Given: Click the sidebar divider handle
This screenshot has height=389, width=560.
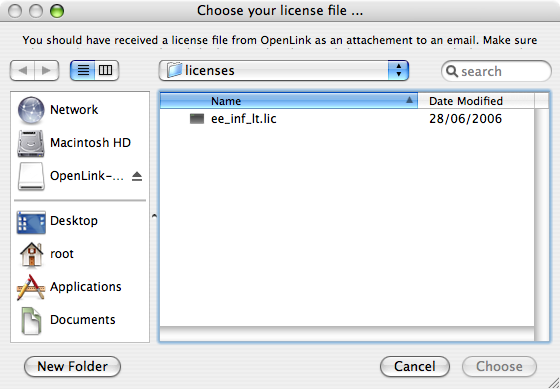Looking at the screenshot, I should (154, 216).
